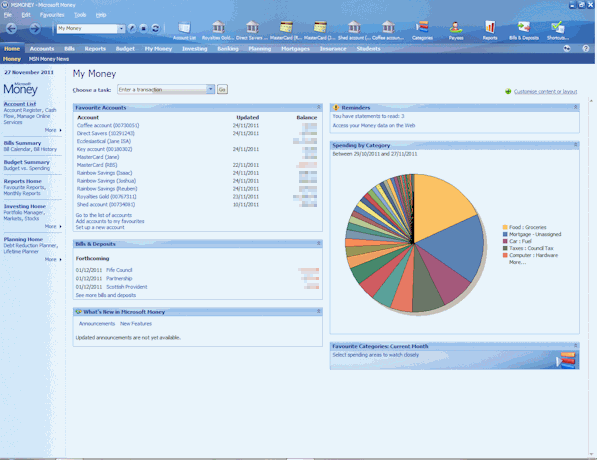Expand More under Account List

point(53,130)
